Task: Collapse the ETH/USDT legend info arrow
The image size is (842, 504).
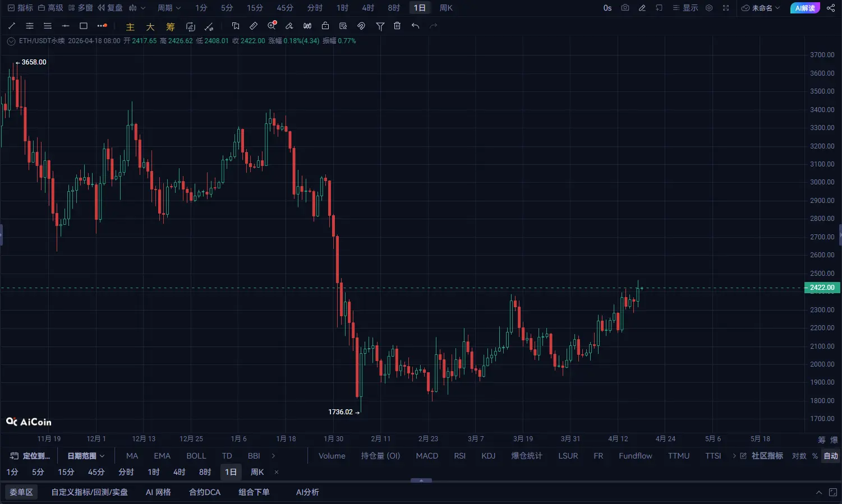Action: [x=11, y=41]
